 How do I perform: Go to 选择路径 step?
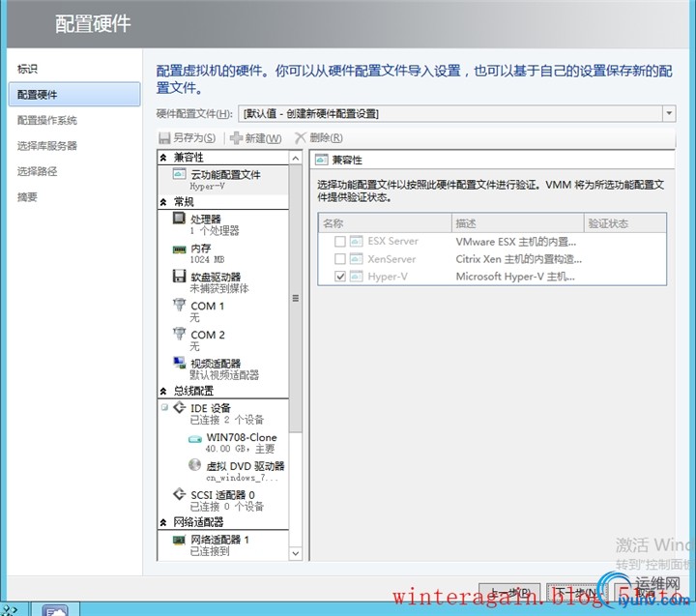point(38,171)
